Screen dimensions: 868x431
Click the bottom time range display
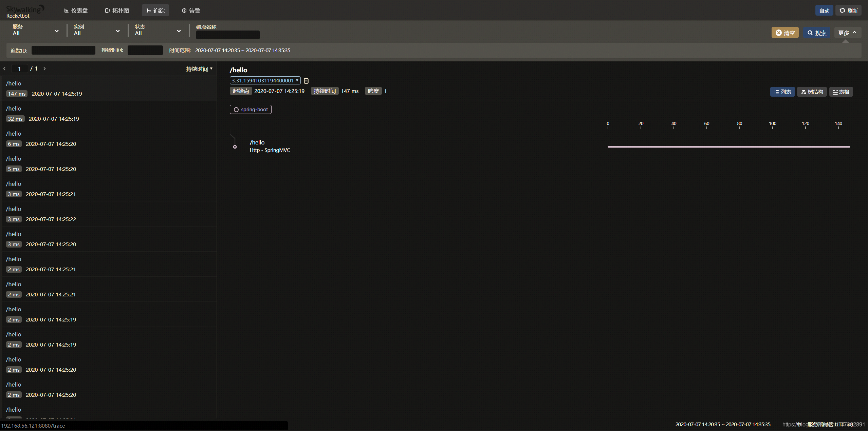point(723,424)
